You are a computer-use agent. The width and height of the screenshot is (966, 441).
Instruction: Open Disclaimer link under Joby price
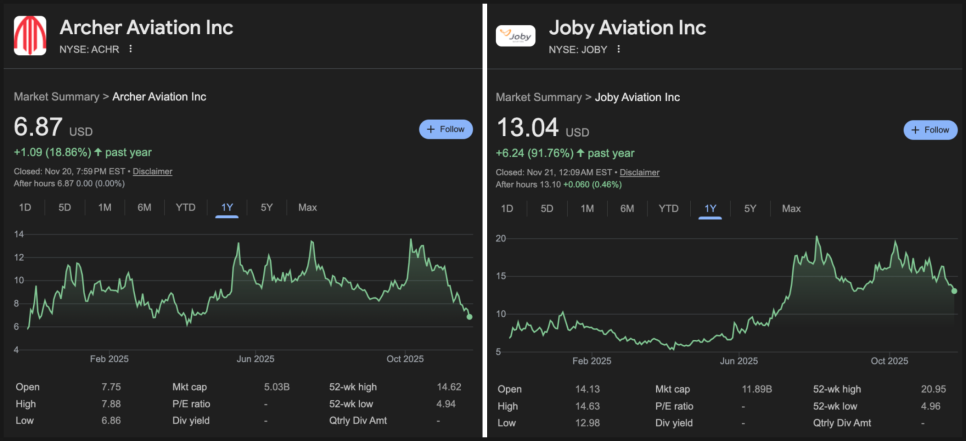tap(639, 172)
